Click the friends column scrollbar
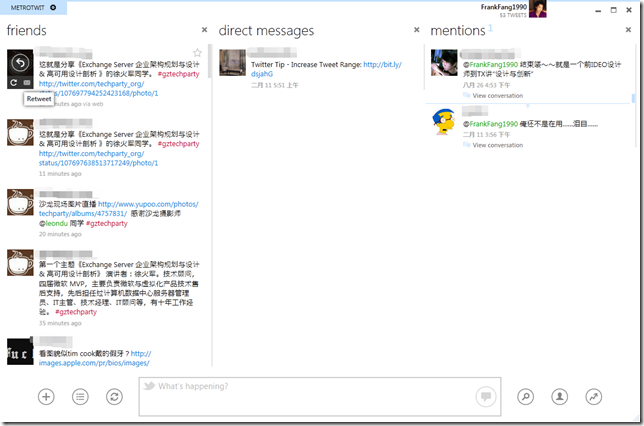The height and width of the screenshot is (426, 644). (x=210, y=62)
